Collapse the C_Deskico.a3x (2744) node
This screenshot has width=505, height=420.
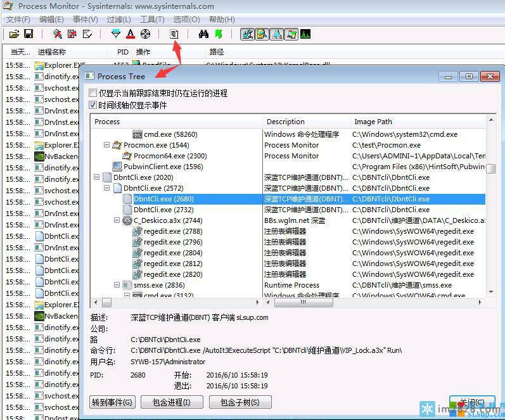point(117,220)
